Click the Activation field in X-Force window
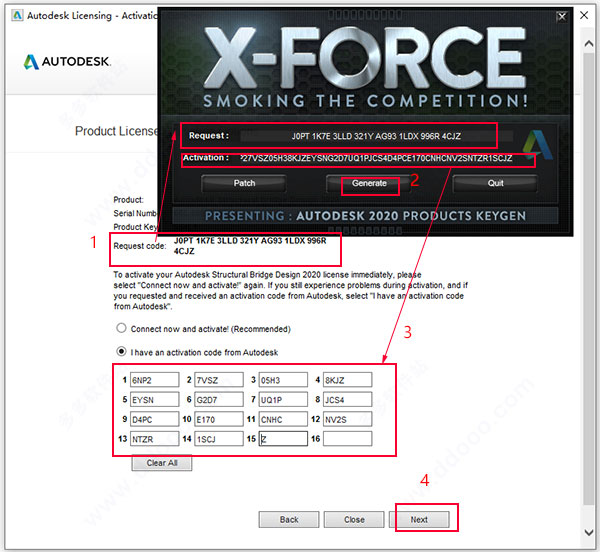This screenshot has width=600, height=552. [376, 158]
